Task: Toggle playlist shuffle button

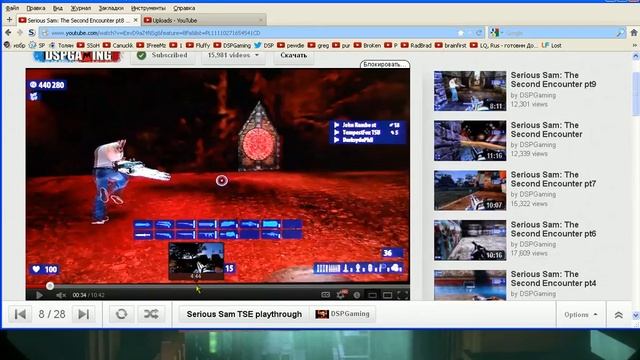Action: point(151,314)
